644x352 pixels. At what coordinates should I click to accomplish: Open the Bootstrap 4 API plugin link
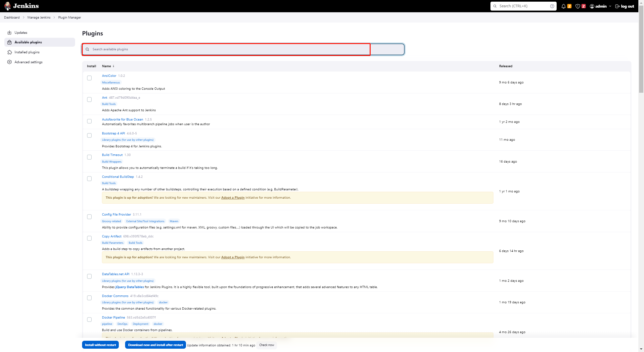click(x=114, y=133)
